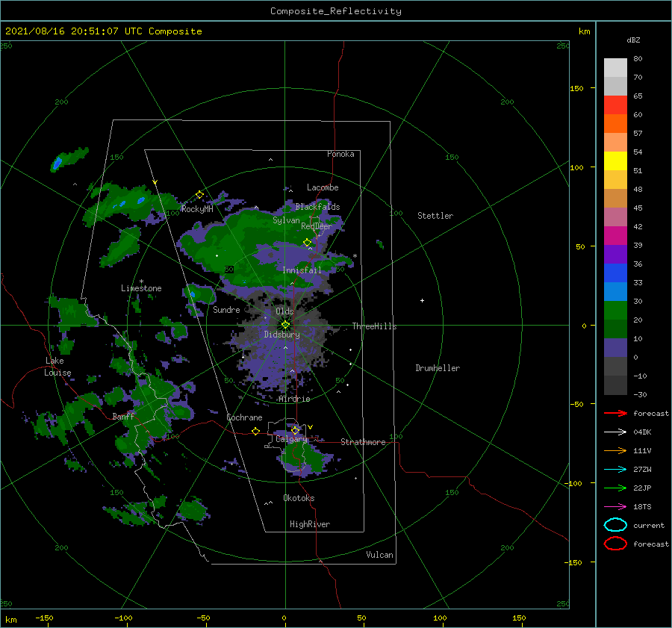
Task: Click the RockyMH label
Action: tap(197, 209)
